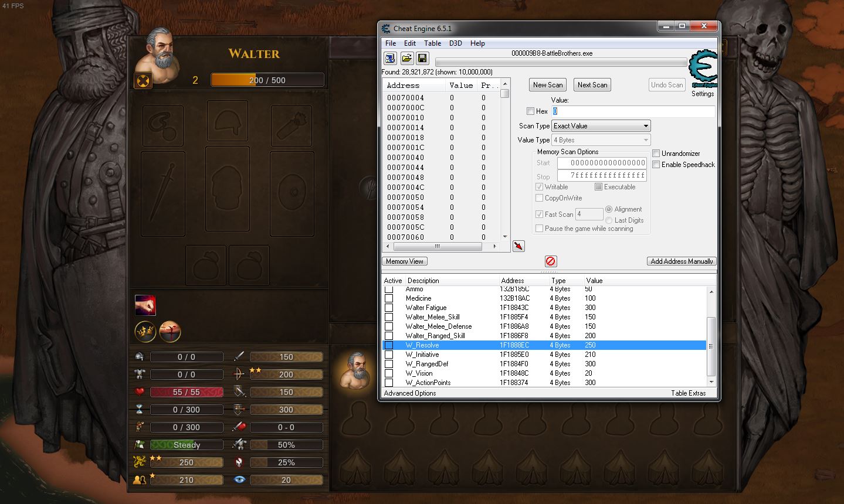Open the D3D menu
Viewport: 844px width, 504px height.
pyautogui.click(x=456, y=43)
